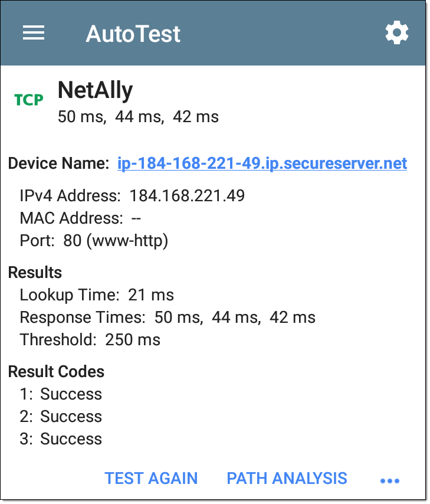This screenshot has width=430, height=504.
Task: Click the Lookup Time 21 ms row
Action: (97, 294)
